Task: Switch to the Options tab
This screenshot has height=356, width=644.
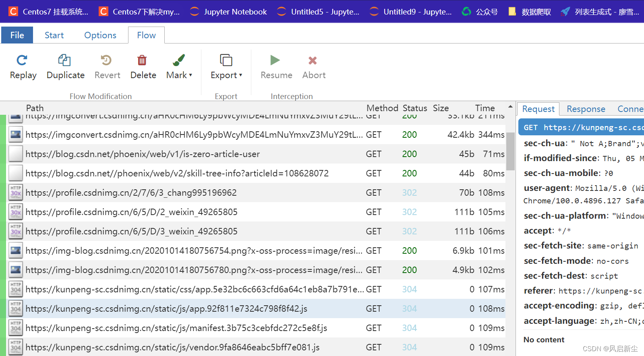Action: 100,35
